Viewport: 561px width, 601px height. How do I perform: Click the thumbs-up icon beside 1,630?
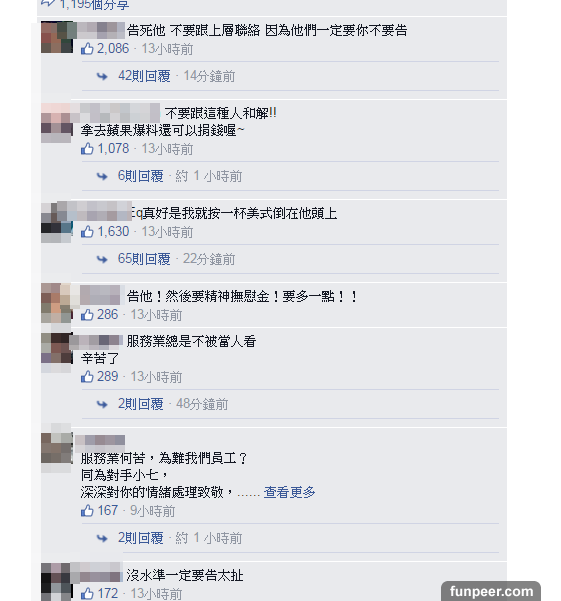pos(87,232)
